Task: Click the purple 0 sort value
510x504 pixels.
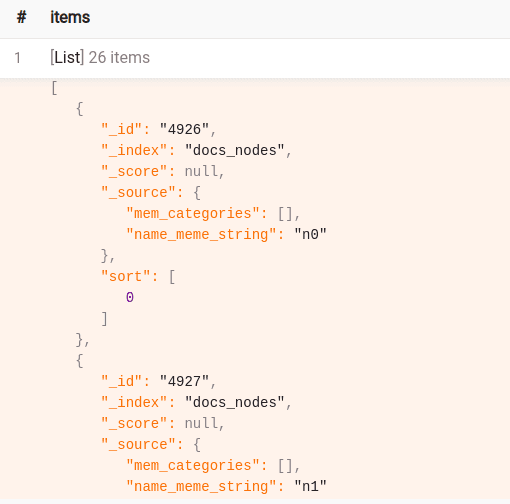Action: click(130, 297)
